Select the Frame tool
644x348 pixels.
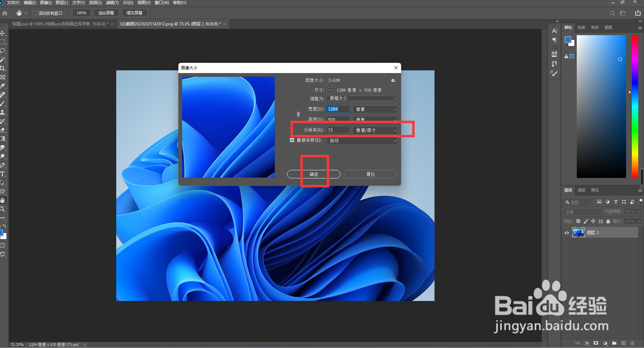point(3,77)
